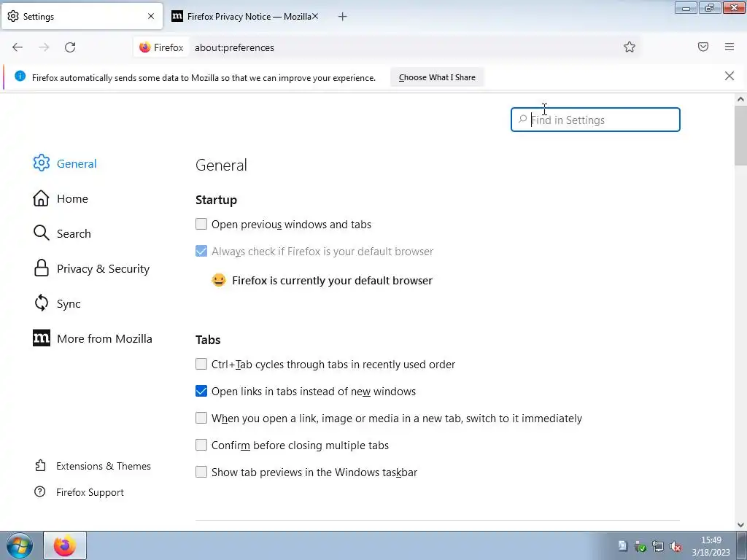Click the Firefox identity icon in address bar
Image resolution: width=747 pixels, height=560 pixels.
click(145, 47)
